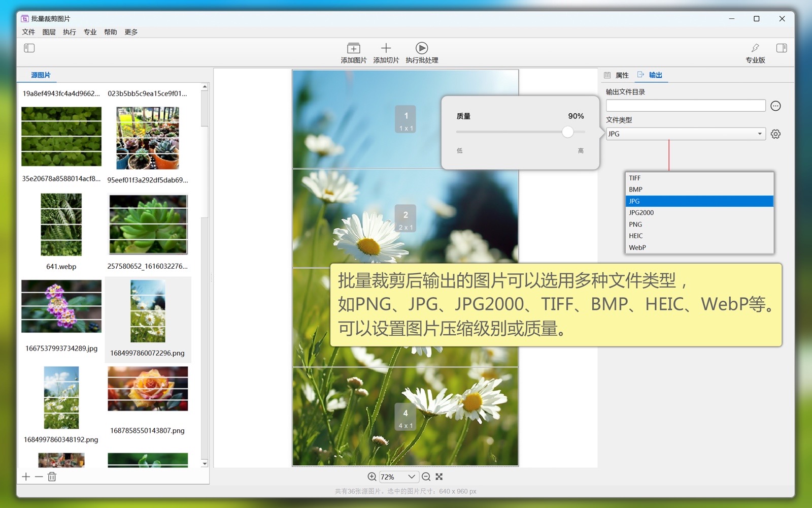
Task: Select WebP from file type list
Action: pyautogui.click(x=637, y=247)
